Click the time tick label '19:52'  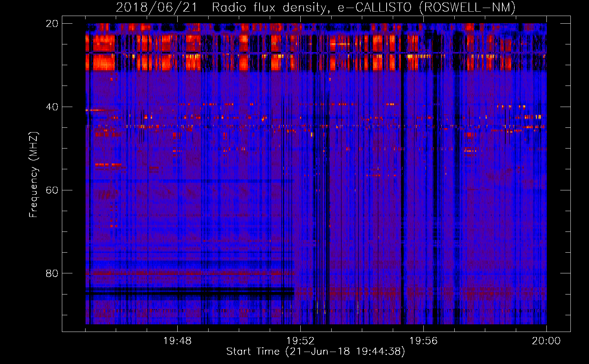point(300,341)
